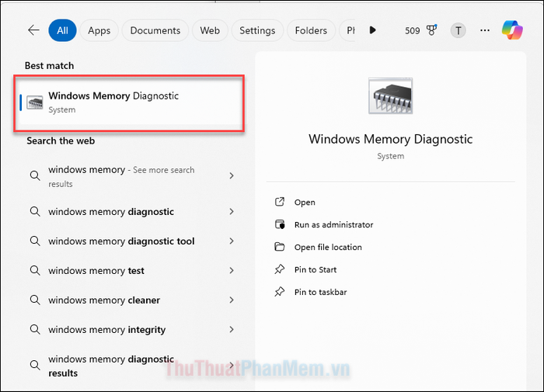Go back with the left arrow
Screen dimensions: 544x392
click(x=33, y=30)
